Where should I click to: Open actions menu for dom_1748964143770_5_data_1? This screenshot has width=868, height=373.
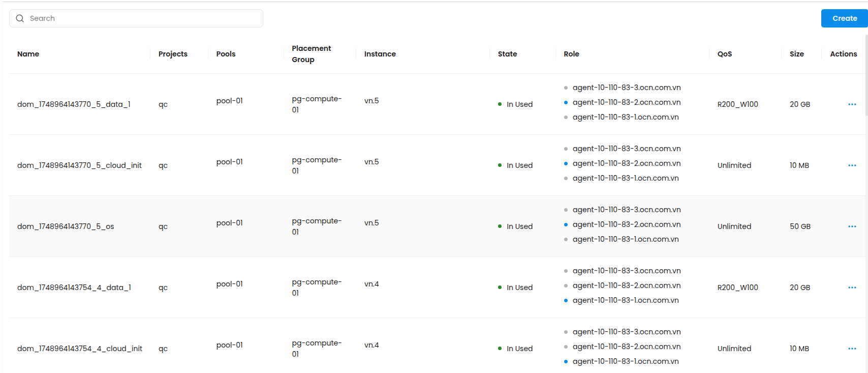click(x=852, y=104)
